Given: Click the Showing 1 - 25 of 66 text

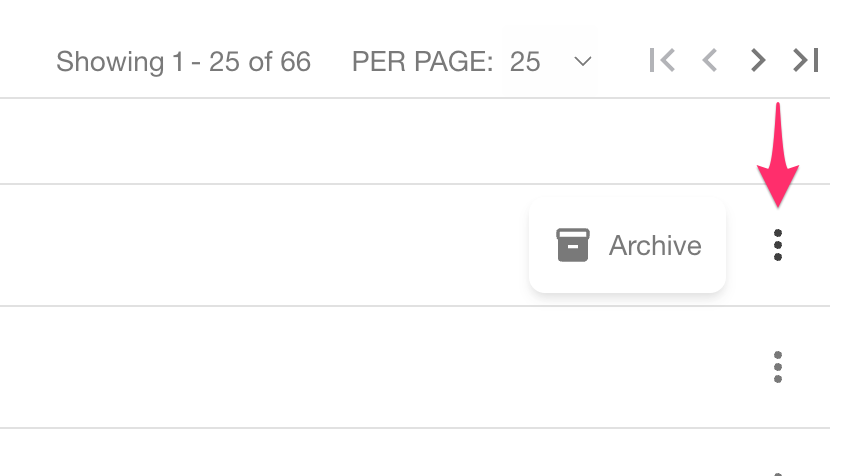Looking at the screenshot, I should [x=184, y=61].
